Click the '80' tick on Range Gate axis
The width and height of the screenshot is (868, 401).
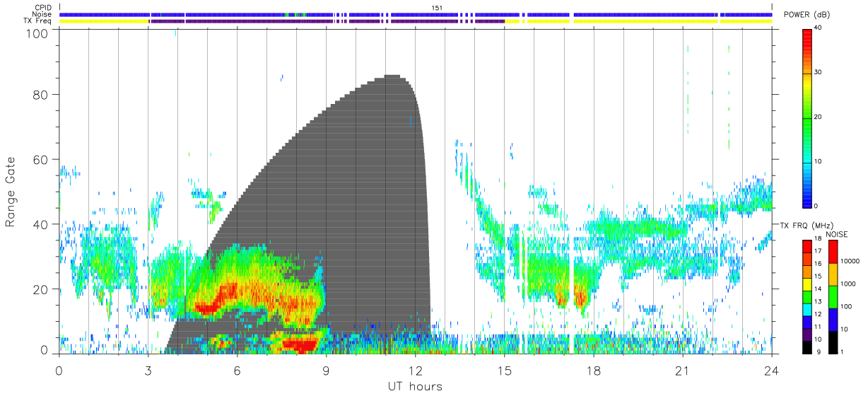point(41,95)
